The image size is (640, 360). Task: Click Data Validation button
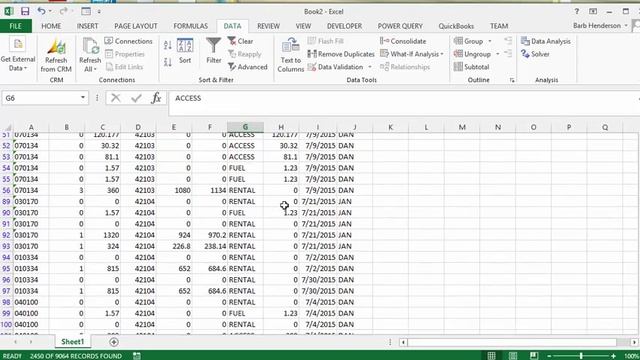pos(336,67)
